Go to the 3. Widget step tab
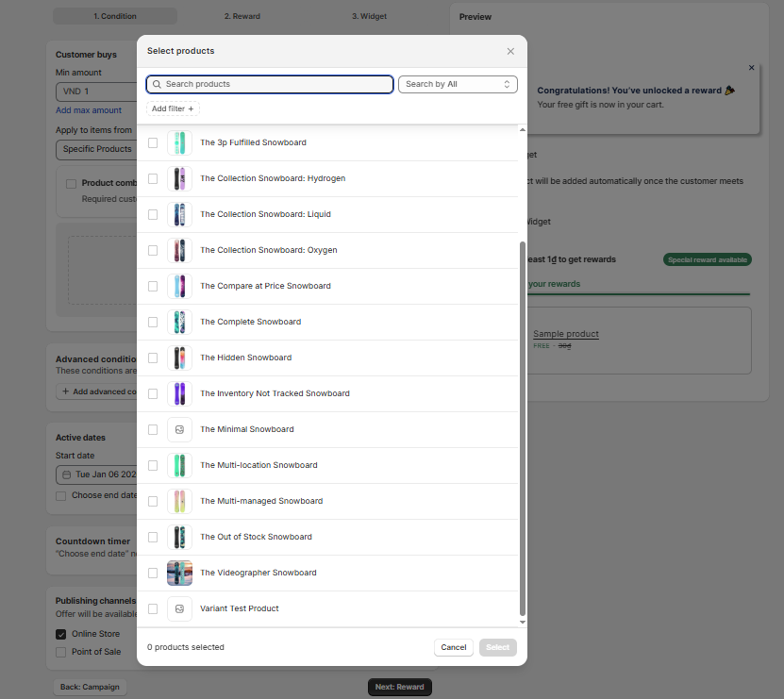The image size is (784, 699). [x=369, y=16]
